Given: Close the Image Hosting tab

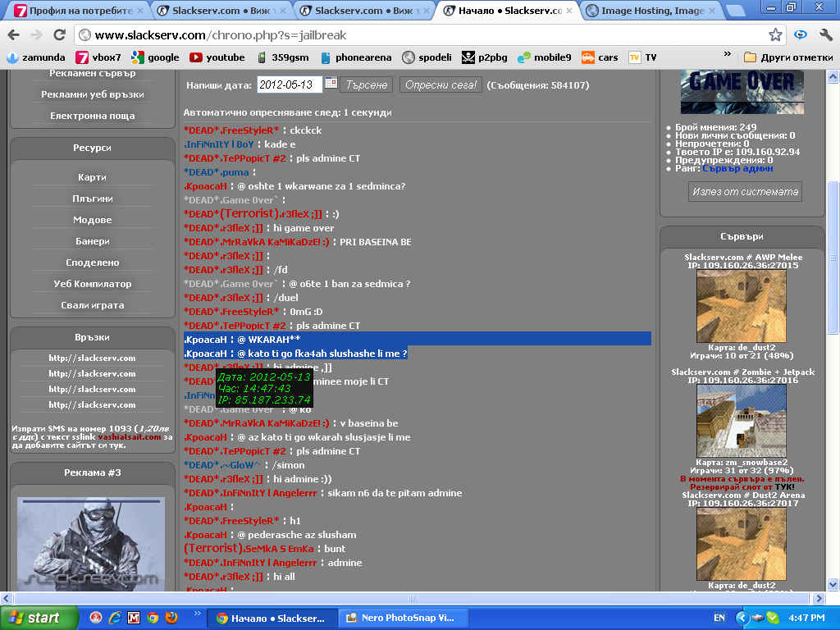Looking at the screenshot, I should (712, 11).
